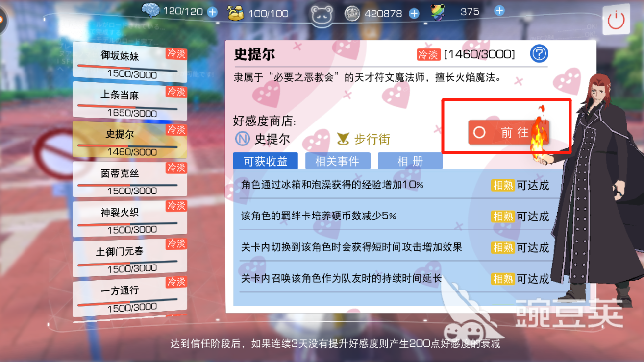The image size is (644, 362).
Task: Select 上条当麻 in the character list
Action: point(130,101)
